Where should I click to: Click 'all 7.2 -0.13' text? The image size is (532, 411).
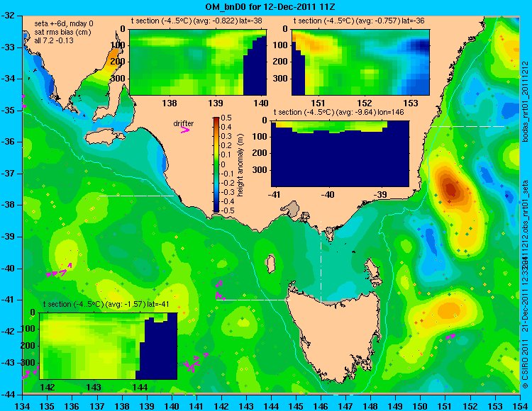click(x=54, y=40)
